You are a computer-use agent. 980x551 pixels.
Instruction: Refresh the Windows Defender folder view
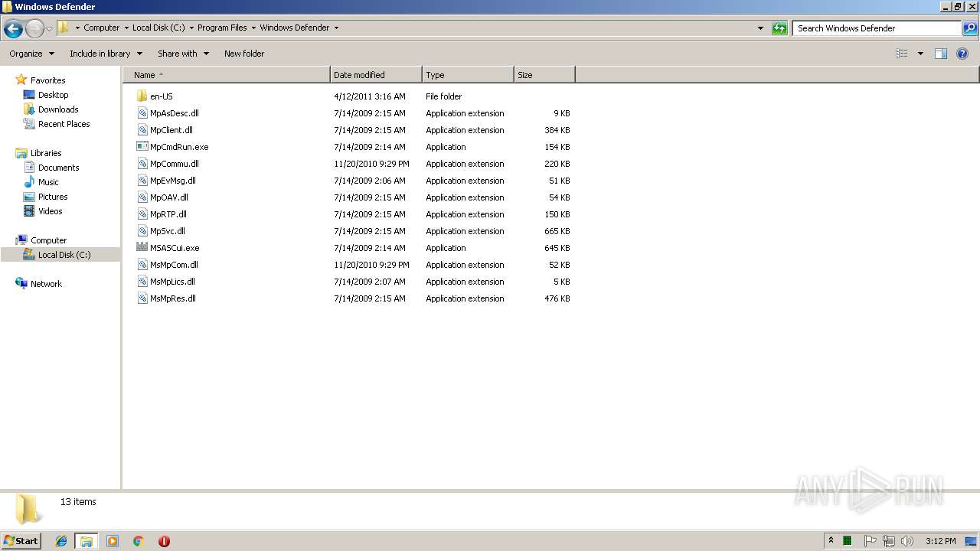pos(779,28)
